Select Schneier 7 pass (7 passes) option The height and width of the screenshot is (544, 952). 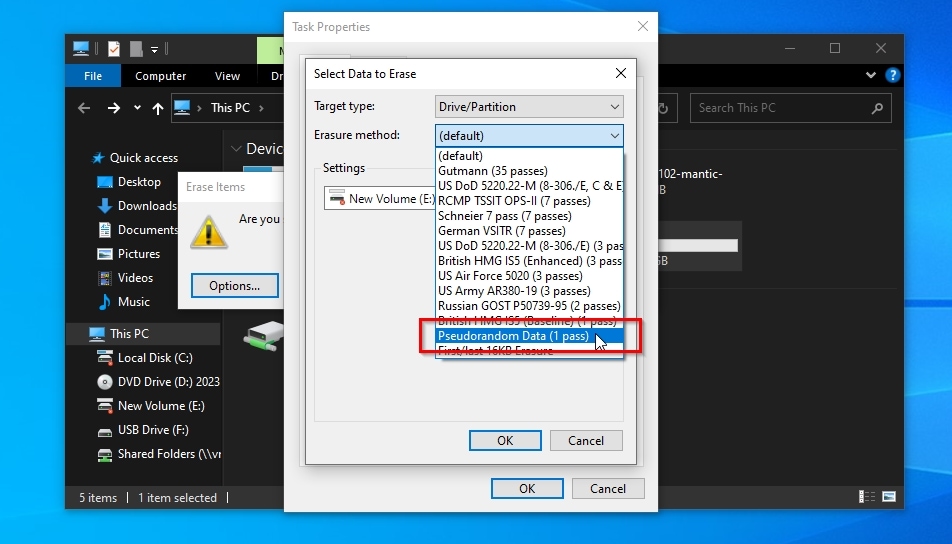[529, 216]
